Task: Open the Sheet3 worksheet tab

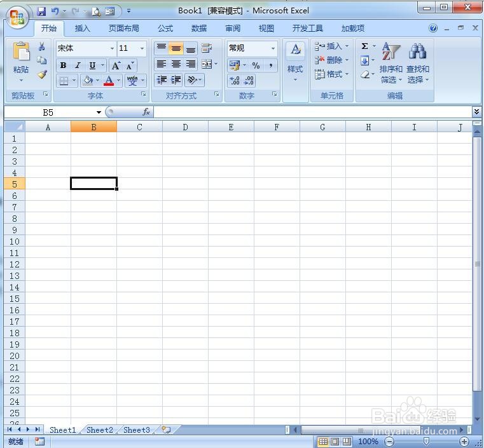Action: coord(137,430)
